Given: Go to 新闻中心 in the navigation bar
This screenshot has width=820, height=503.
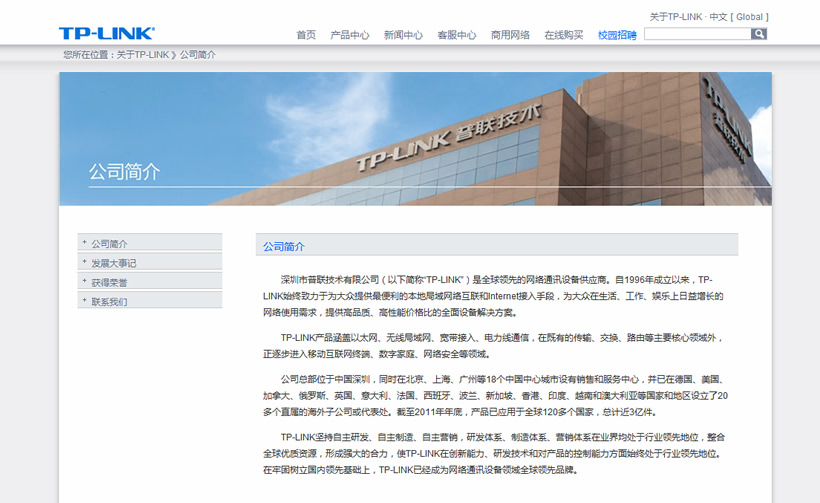Looking at the screenshot, I should click(403, 35).
